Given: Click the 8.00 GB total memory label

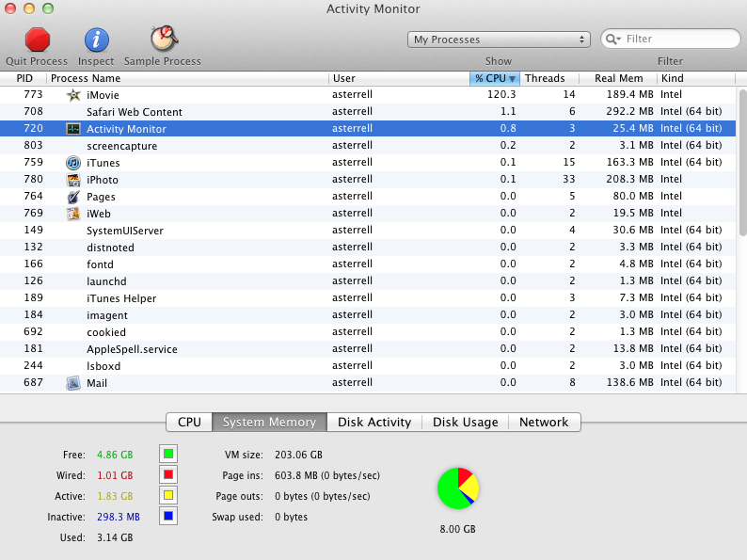Looking at the screenshot, I should [458, 529].
